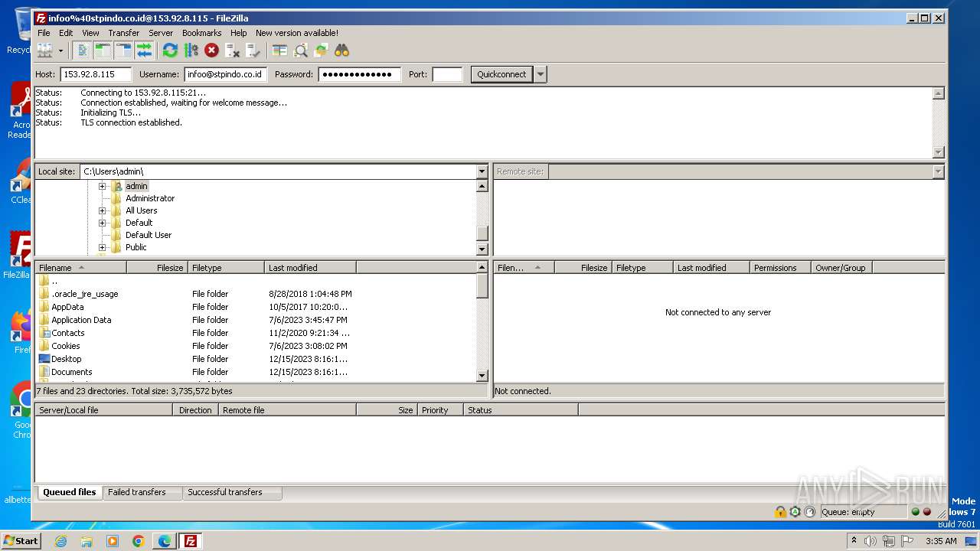The image size is (980, 551).
Task: Select the AppData folder row
Action: point(256,307)
